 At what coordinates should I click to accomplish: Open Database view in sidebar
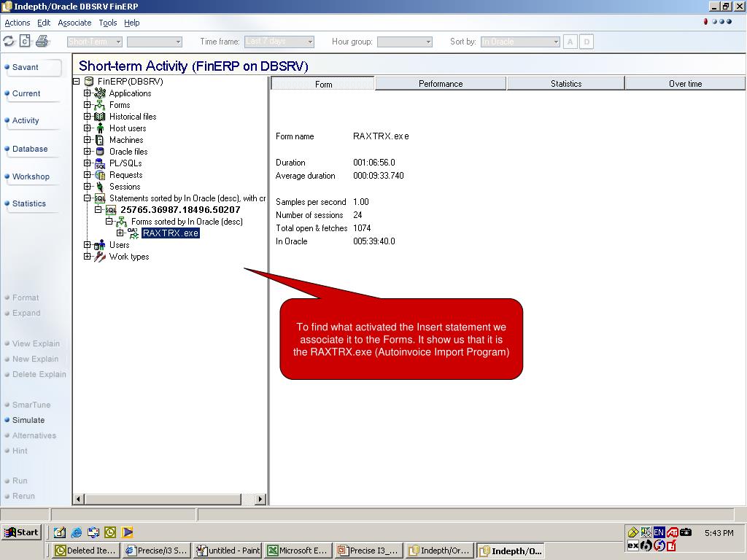pos(31,149)
